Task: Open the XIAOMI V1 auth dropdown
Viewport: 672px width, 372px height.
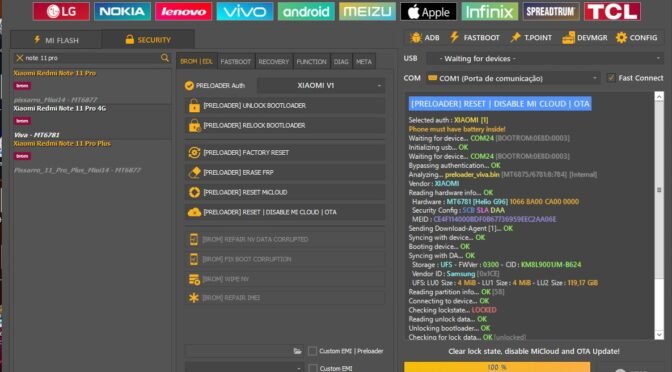Action: click(321, 86)
